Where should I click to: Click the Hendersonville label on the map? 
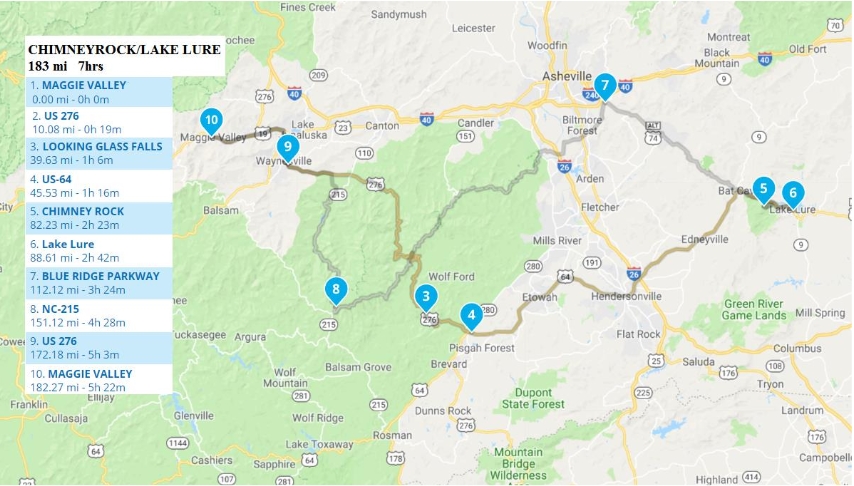tap(626, 296)
